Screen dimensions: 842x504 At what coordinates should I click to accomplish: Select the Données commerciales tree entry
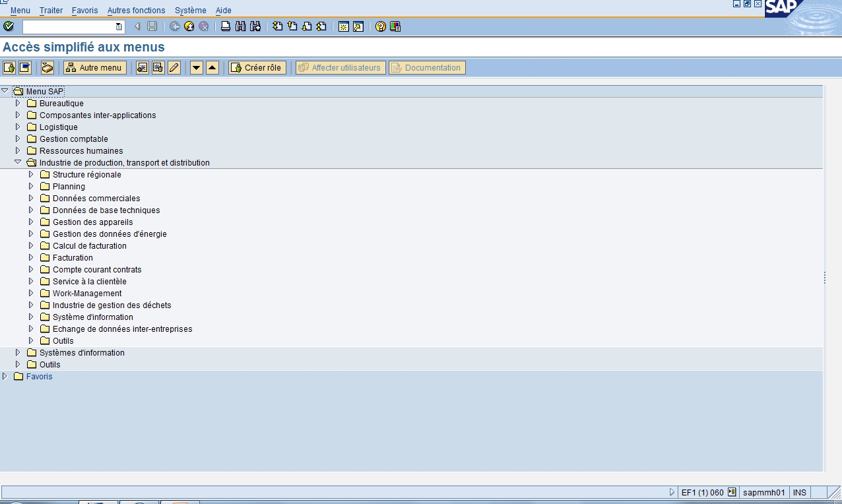point(96,199)
